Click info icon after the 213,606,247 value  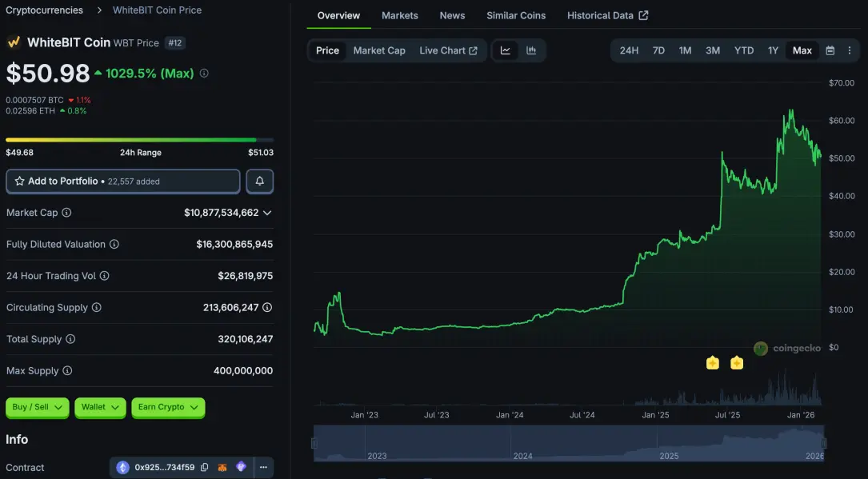pyautogui.click(x=267, y=307)
